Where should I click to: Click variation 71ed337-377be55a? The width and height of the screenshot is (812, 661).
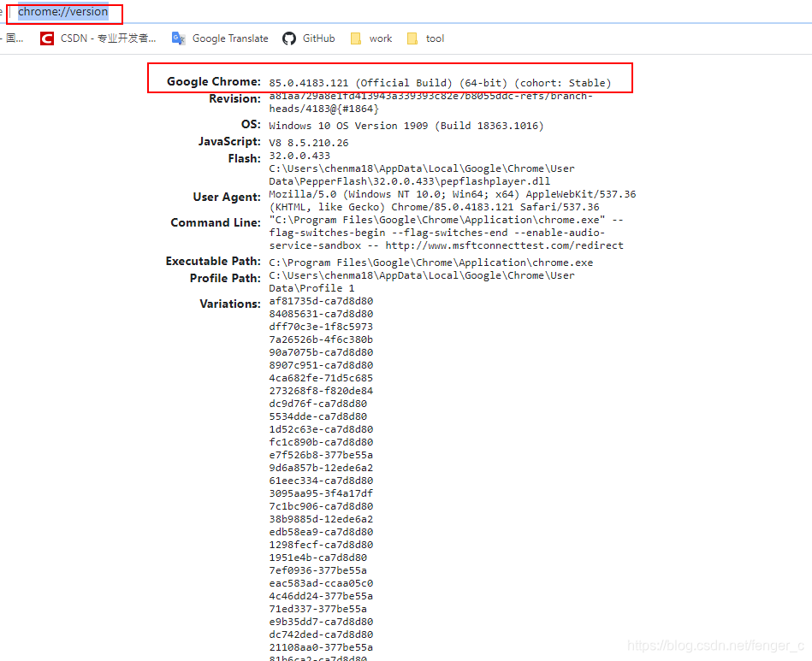tap(318, 609)
